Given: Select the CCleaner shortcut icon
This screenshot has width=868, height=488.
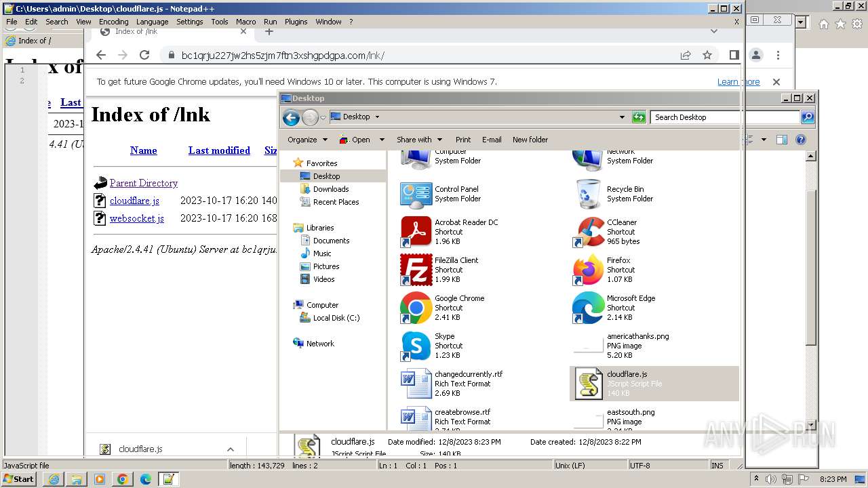Looking at the screenshot, I should point(588,232).
